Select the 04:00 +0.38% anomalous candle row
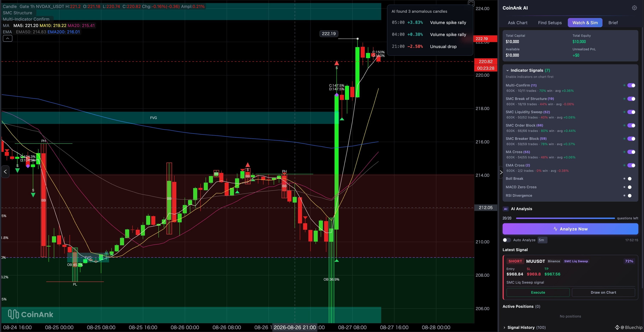Viewport: 644px width, 332px height. point(429,34)
